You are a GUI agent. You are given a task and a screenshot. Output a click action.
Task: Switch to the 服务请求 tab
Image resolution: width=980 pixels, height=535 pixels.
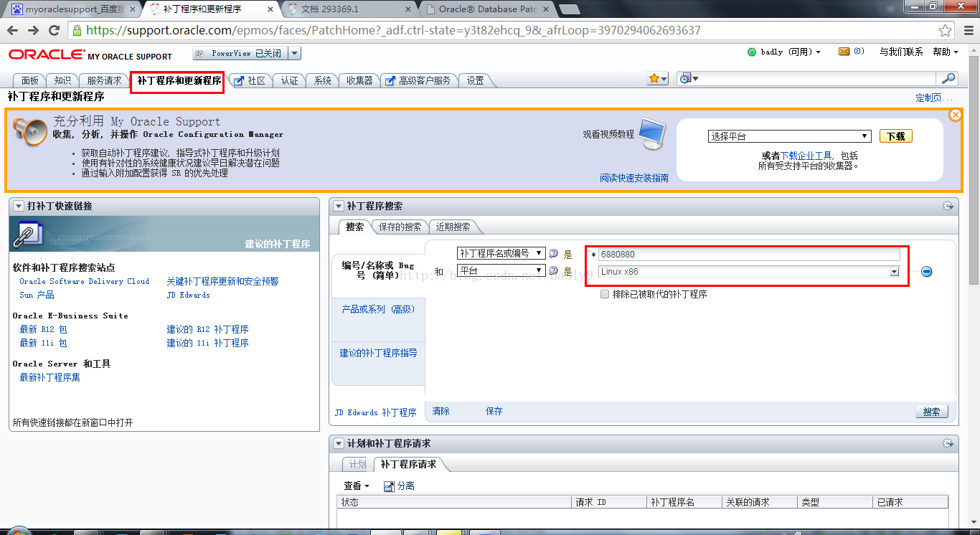(x=104, y=80)
